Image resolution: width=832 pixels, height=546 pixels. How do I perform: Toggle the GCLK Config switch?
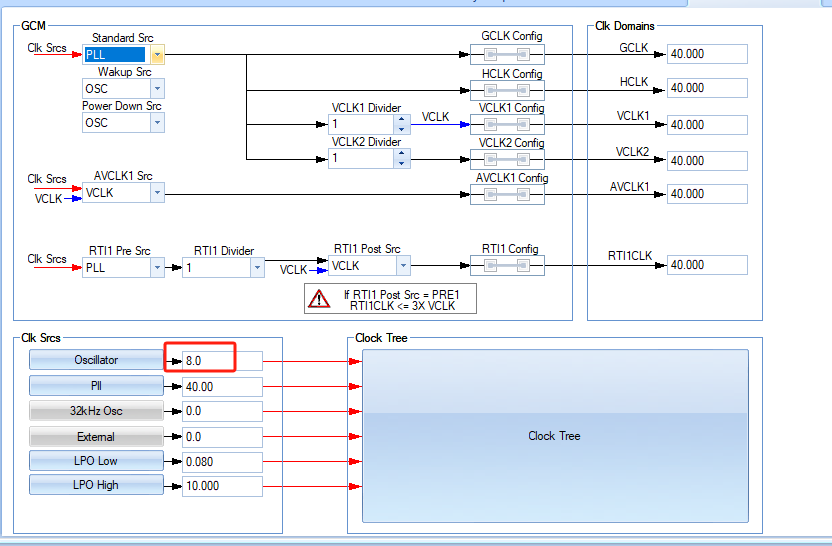tap(507, 55)
